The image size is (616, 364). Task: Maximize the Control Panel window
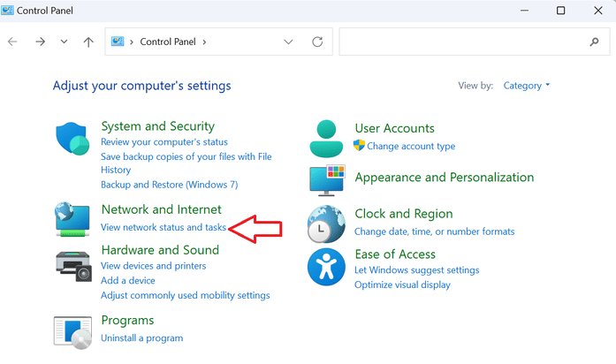pyautogui.click(x=561, y=11)
